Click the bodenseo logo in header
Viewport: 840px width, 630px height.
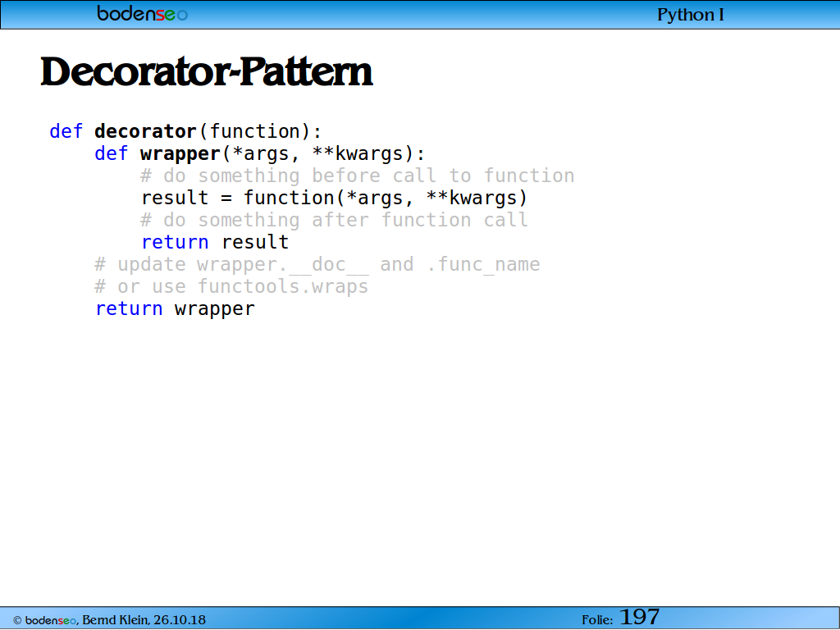143,13
